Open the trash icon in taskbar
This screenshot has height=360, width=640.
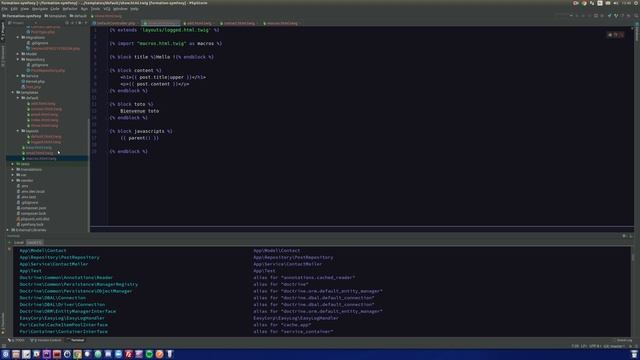tap(634, 354)
